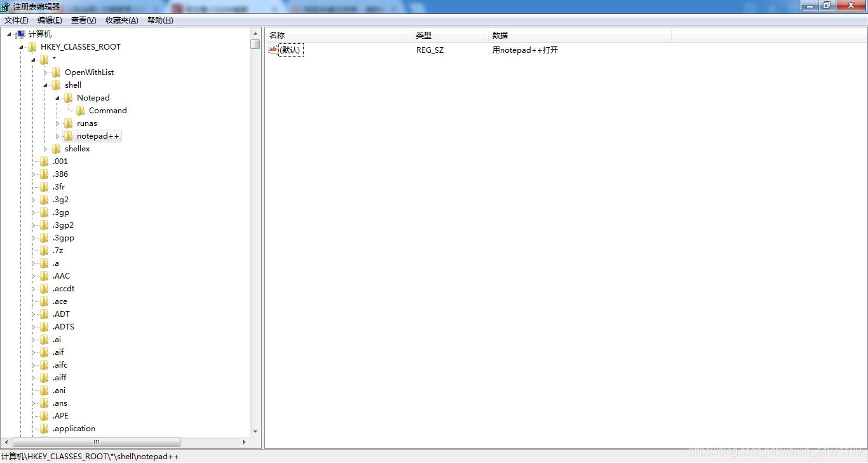Expand the .001 key
868x463 pixels.
[34, 161]
